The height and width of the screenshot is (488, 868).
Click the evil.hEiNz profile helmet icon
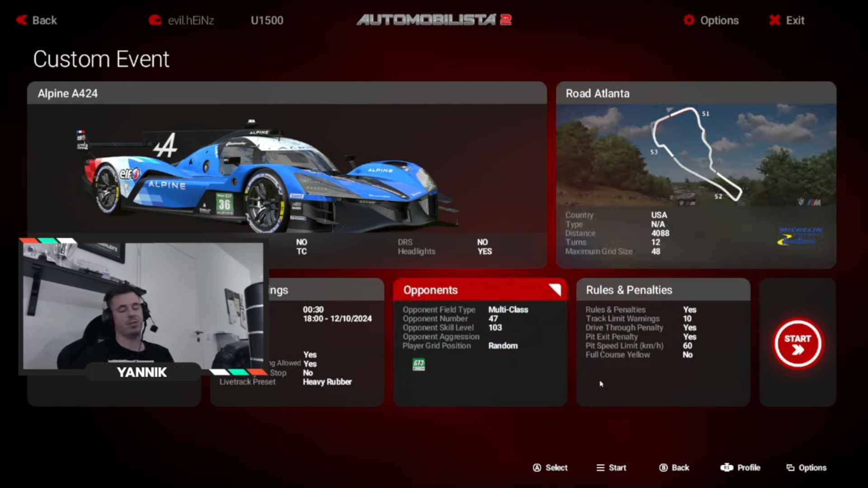[x=155, y=20]
